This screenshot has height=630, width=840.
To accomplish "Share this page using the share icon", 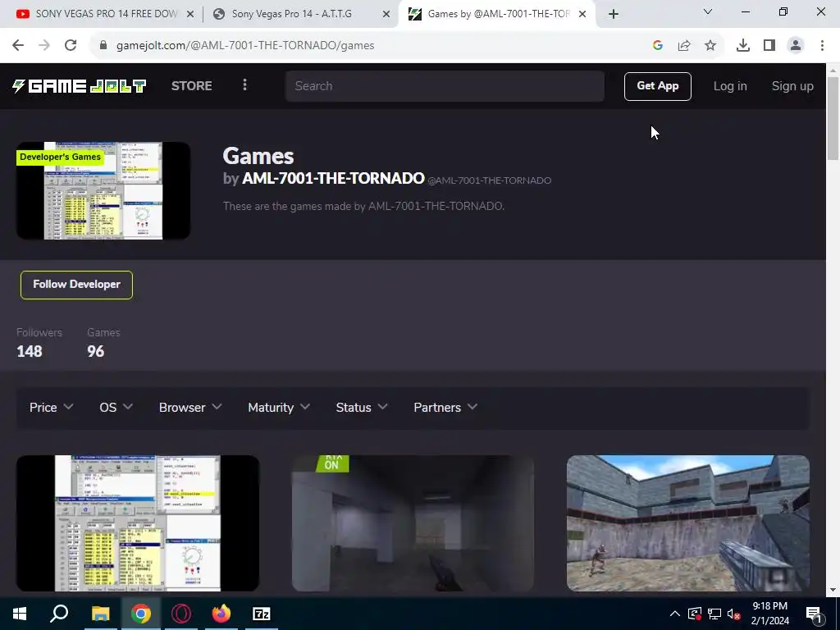I will click(684, 45).
